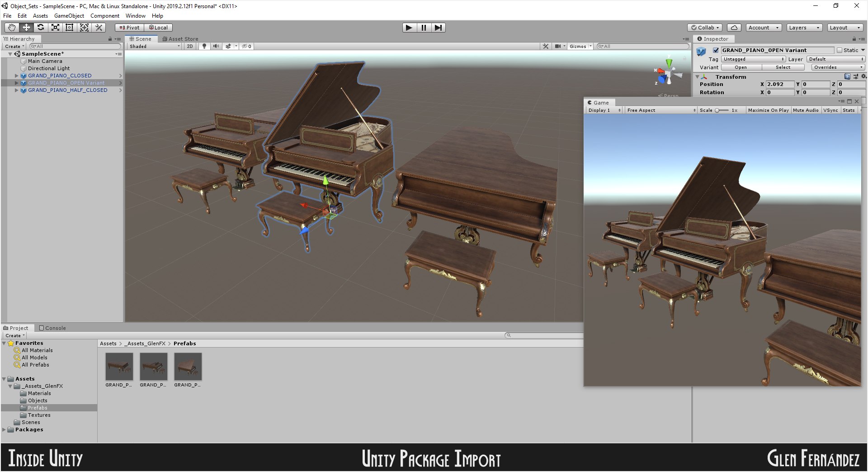Image resolution: width=868 pixels, height=472 pixels.
Task: Expand GRAND_PIANO_HALF_CLOSED in Hierarchy
Action: point(17,90)
